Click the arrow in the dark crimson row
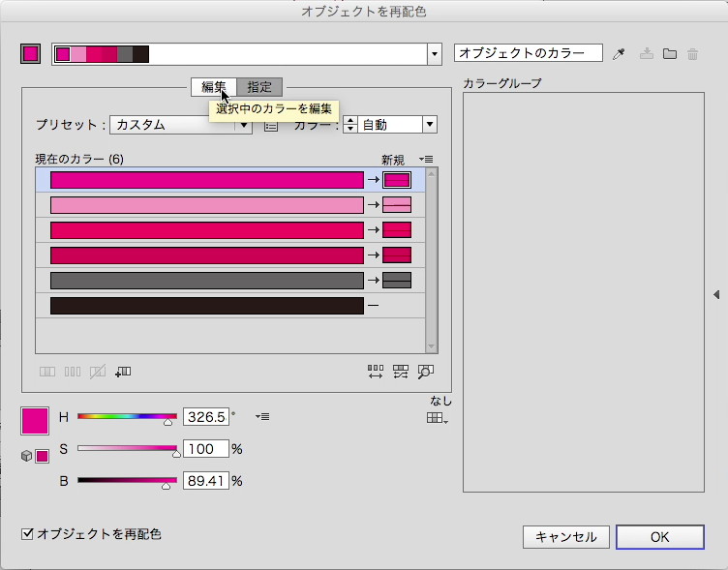 [374, 255]
